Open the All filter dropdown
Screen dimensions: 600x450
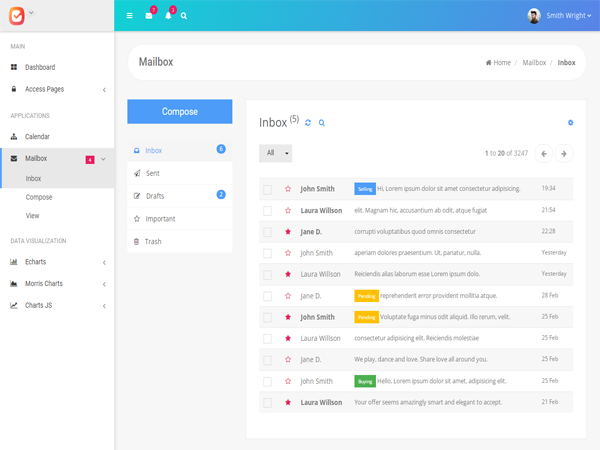pos(275,153)
